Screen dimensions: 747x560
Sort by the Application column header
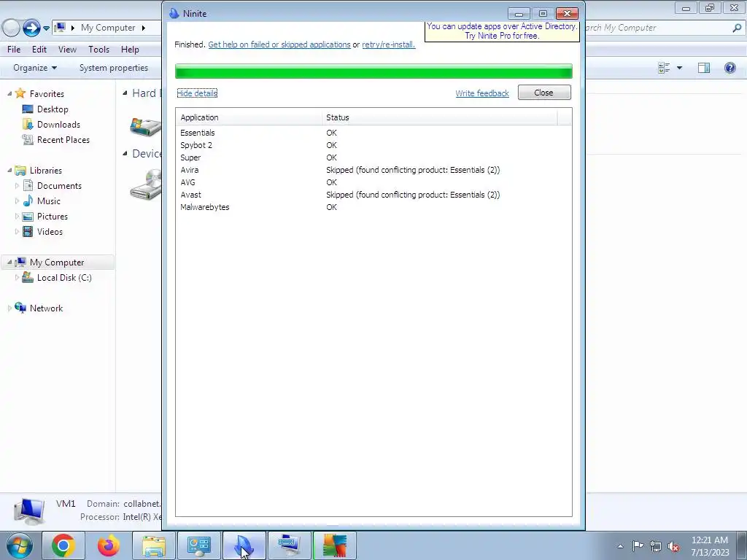tap(249, 117)
